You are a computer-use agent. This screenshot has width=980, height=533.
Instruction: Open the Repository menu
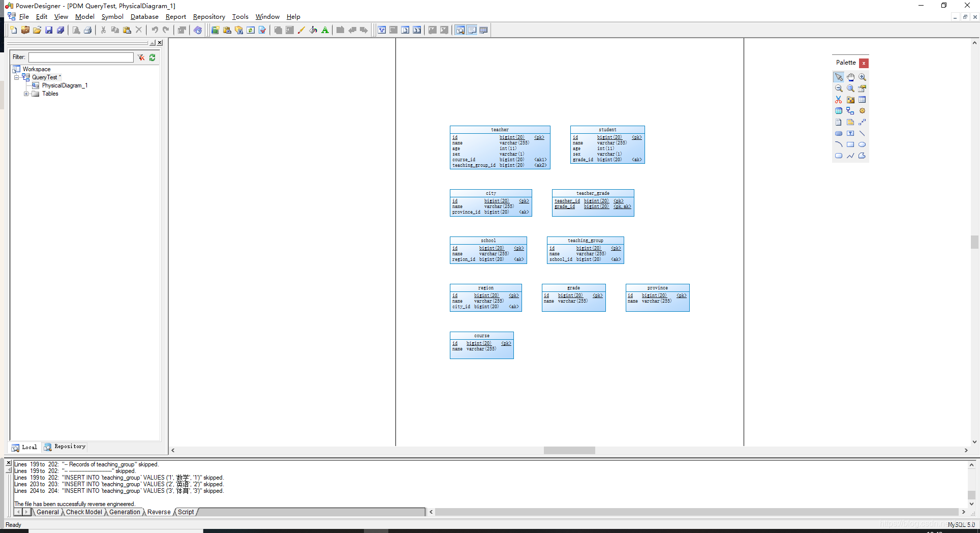point(209,17)
